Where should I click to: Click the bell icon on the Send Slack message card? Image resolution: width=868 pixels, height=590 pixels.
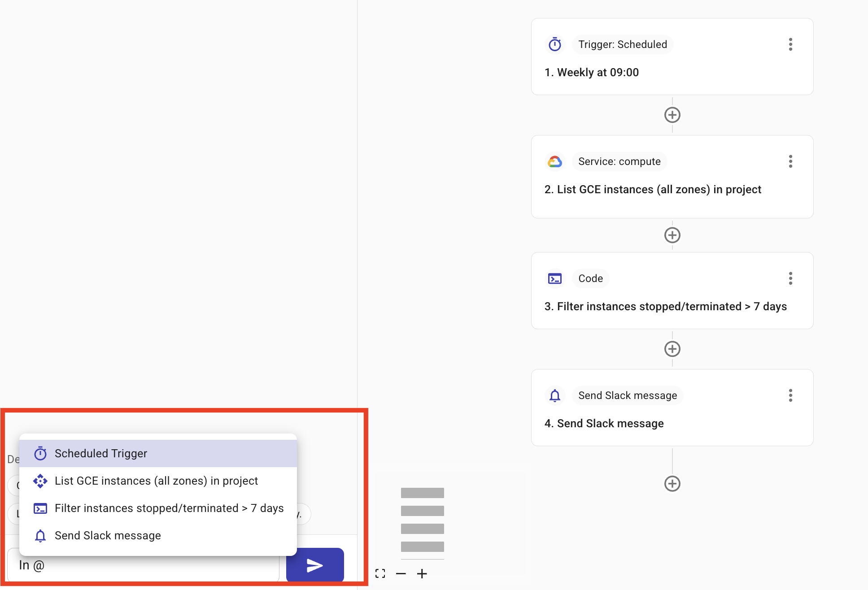pyautogui.click(x=555, y=395)
